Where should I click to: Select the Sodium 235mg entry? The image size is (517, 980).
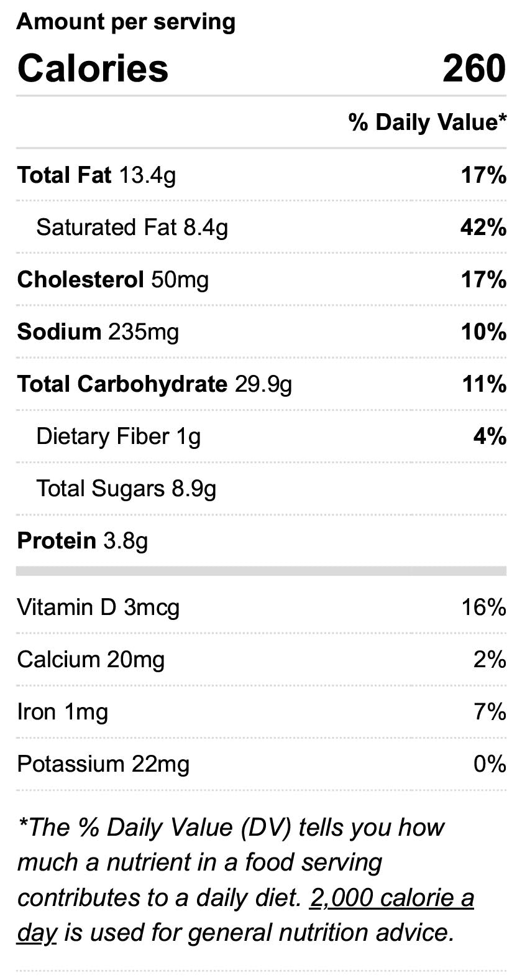click(x=98, y=332)
